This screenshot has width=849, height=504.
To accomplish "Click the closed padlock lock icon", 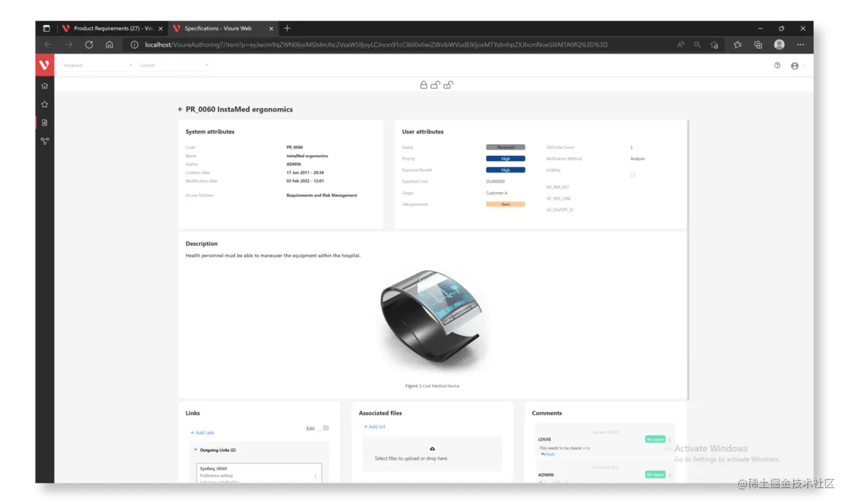I will (424, 85).
